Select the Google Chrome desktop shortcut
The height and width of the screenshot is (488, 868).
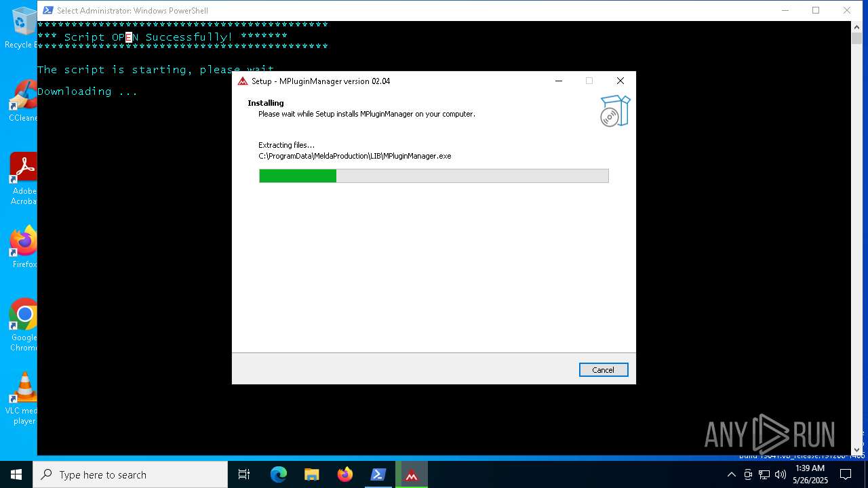pyautogui.click(x=22, y=325)
